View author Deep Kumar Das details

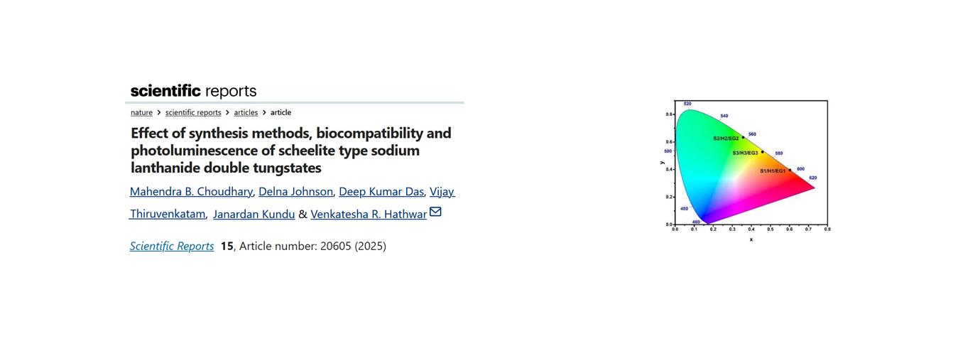(x=381, y=192)
